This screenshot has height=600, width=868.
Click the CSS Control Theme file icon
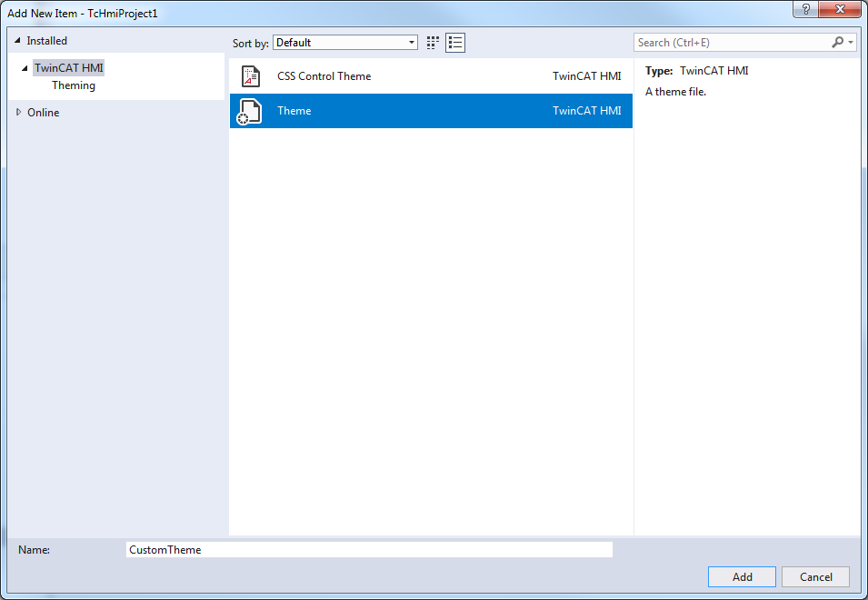point(250,76)
